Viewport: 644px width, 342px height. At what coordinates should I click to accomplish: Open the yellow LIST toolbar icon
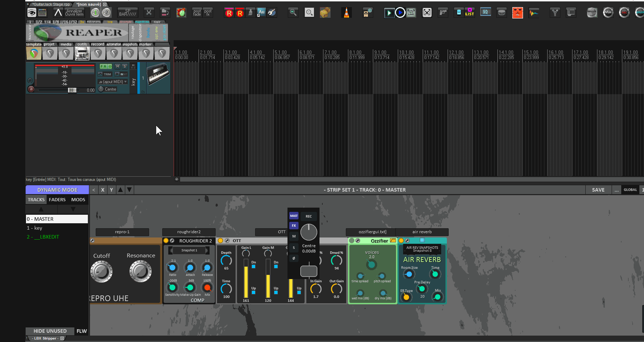point(469,13)
